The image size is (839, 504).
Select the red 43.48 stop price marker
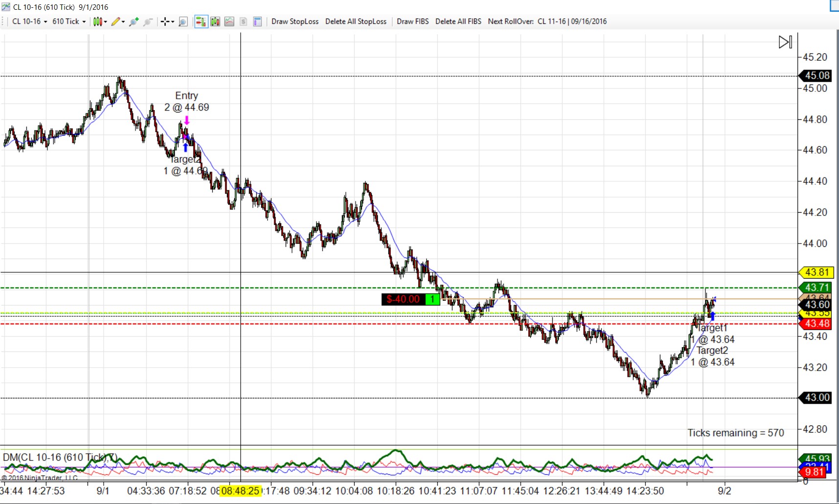(816, 324)
